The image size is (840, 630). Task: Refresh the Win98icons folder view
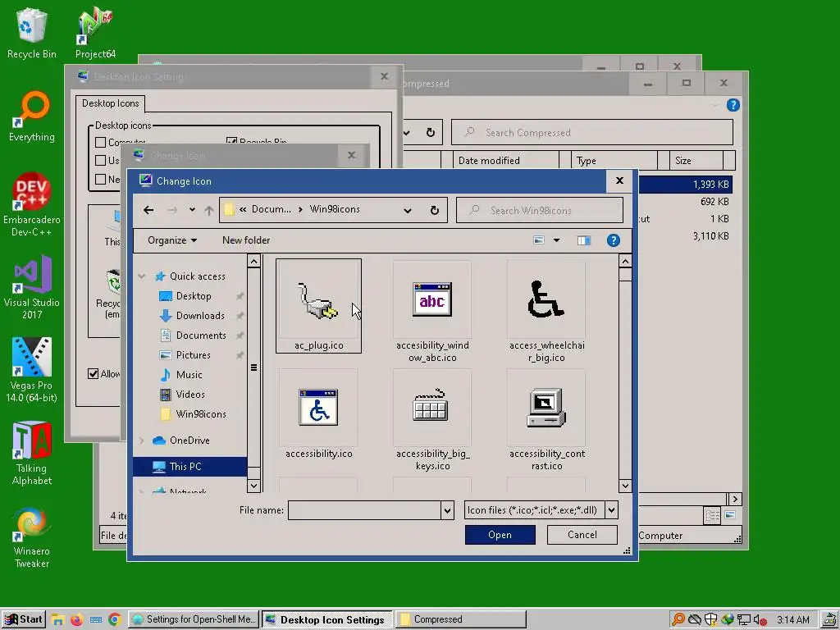point(435,210)
